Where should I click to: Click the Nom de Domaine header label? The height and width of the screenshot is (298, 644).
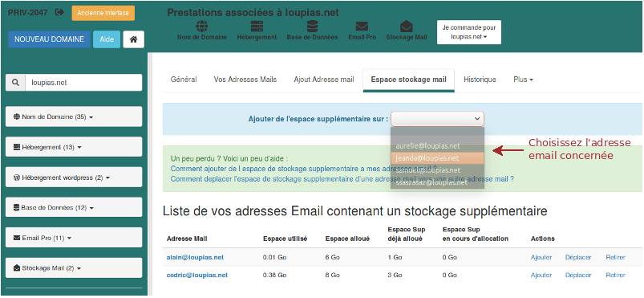pyautogui.click(x=201, y=37)
